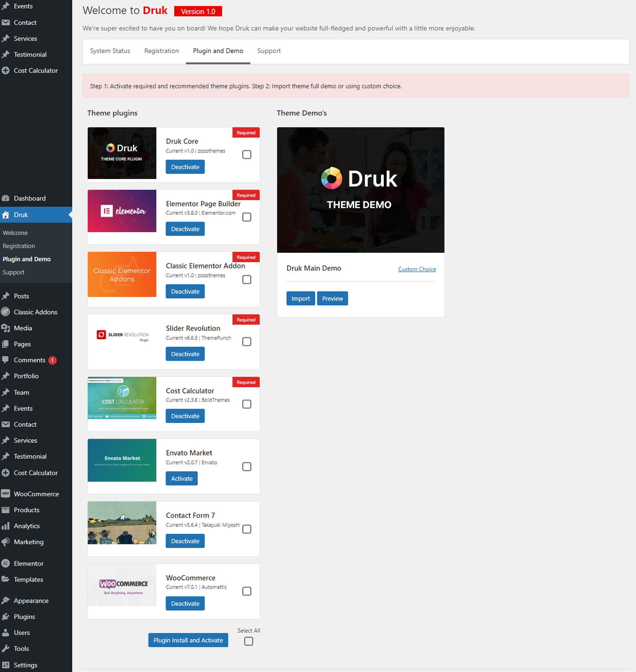This screenshot has width=636, height=672.
Task: Click the Media icon in sidebar
Action: pyautogui.click(x=6, y=328)
